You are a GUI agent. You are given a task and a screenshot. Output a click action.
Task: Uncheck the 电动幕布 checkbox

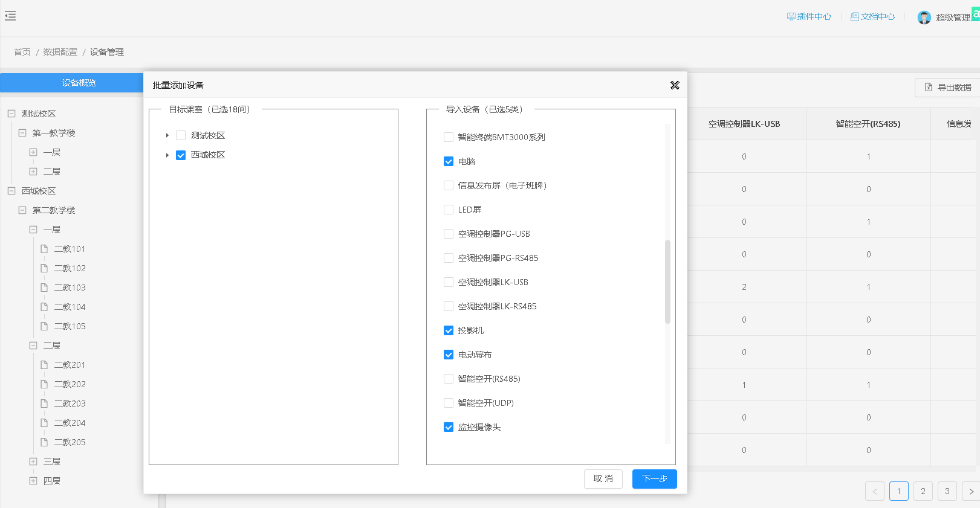point(449,355)
